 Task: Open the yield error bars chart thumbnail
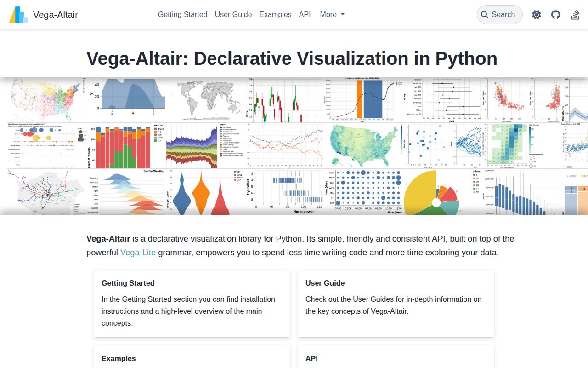[442, 99]
